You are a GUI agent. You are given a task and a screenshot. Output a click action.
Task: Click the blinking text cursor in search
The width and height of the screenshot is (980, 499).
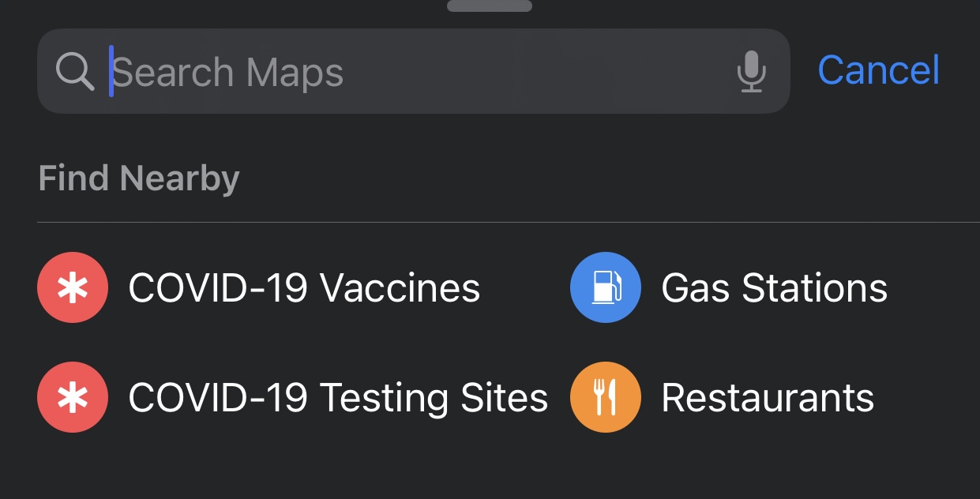111,72
